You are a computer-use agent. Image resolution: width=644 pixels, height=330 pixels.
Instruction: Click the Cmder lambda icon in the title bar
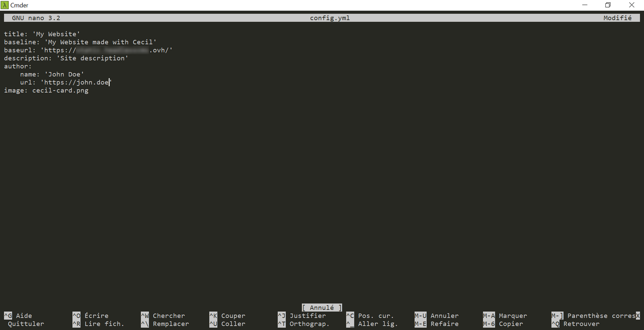tap(5, 5)
